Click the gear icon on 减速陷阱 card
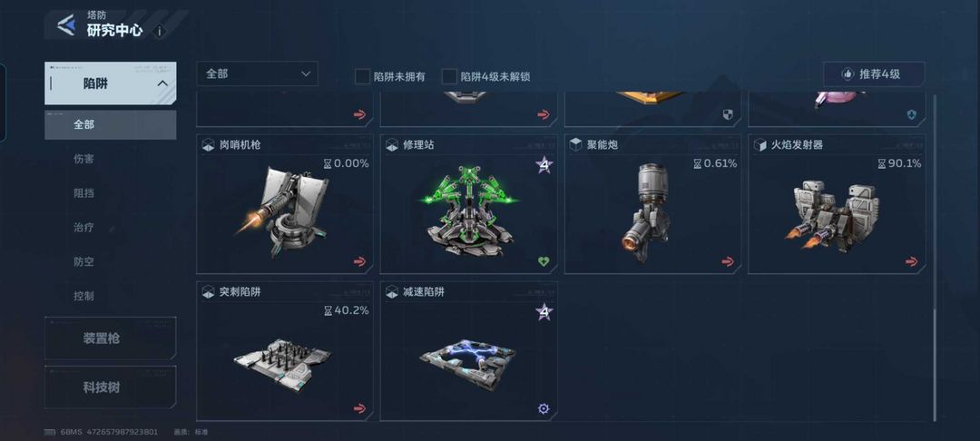 tap(544, 408)
